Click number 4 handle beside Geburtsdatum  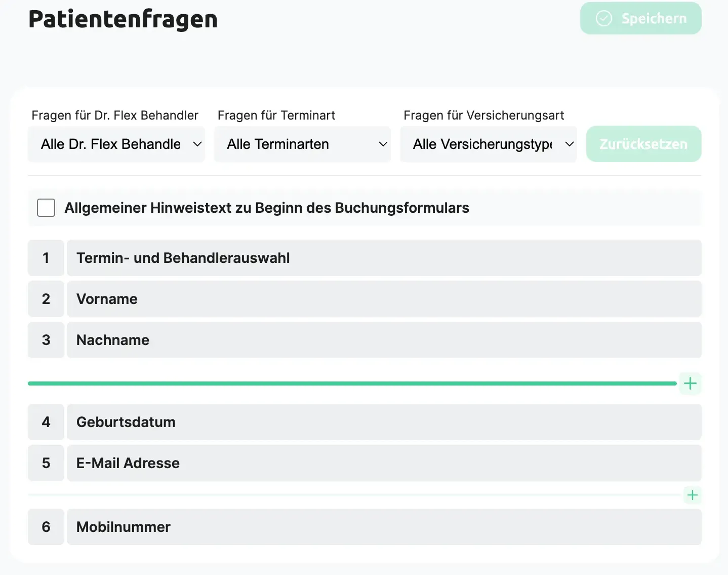tap(46, 422)
